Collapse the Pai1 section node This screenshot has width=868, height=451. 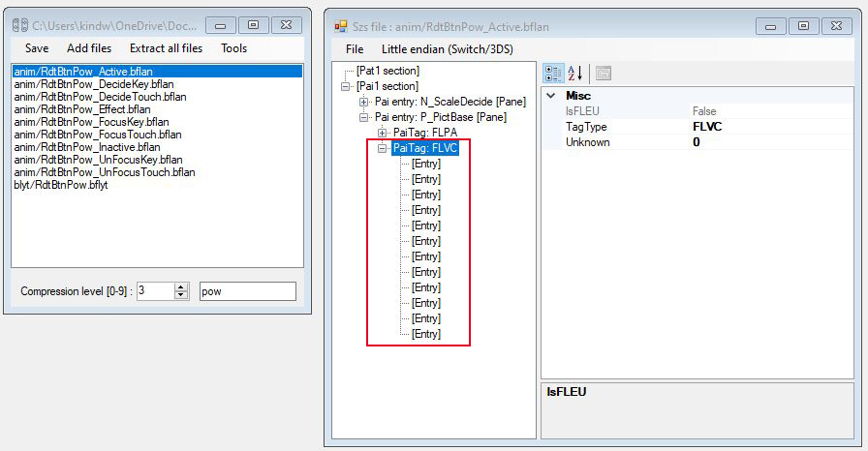(x=346, y=86)
